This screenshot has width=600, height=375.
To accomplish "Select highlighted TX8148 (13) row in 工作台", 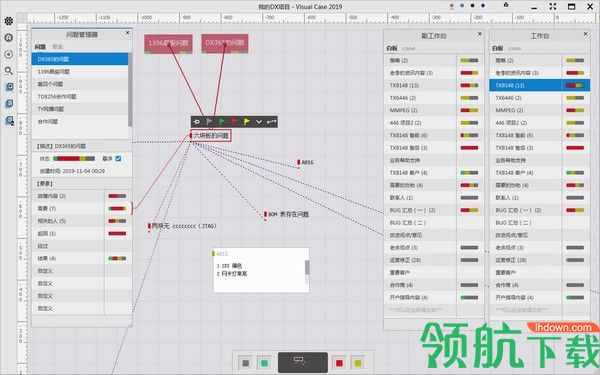I will [x=540, y=85].
